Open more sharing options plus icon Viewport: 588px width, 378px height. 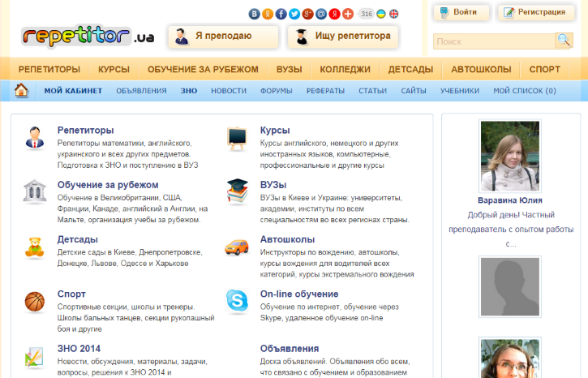[348, 14]
